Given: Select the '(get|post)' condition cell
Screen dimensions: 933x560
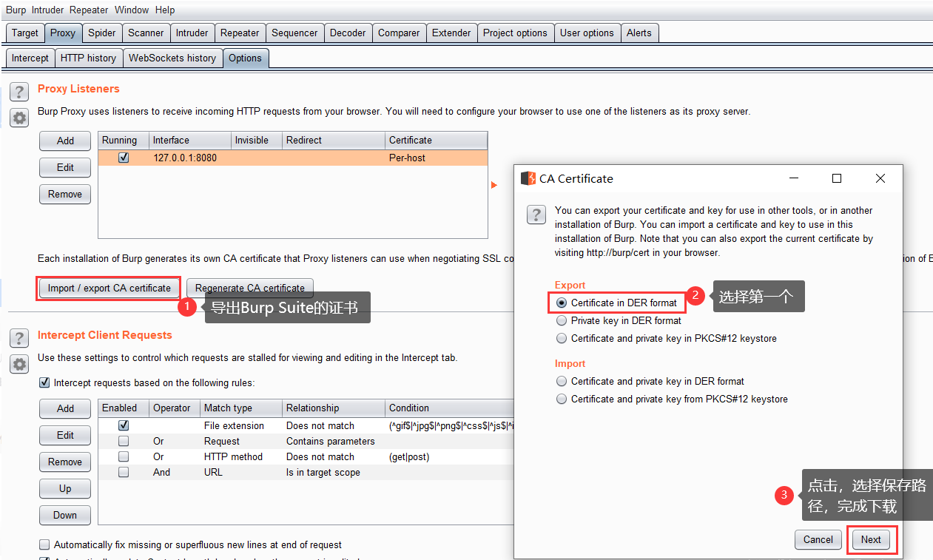Looking at the screenshot, I should click(449, 456).
